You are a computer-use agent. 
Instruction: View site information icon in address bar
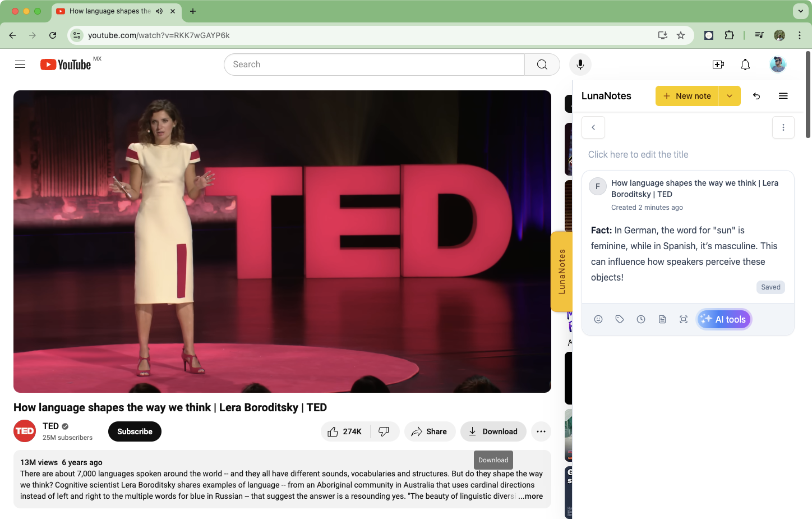click(77, 35)
